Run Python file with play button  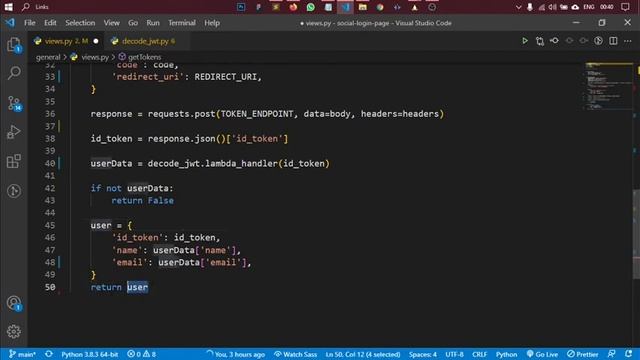525,41
